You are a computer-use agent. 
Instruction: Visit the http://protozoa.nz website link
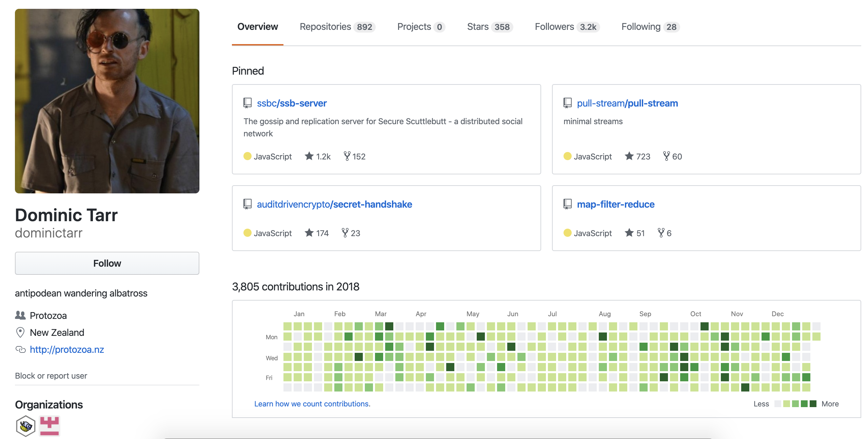(67, 349)
